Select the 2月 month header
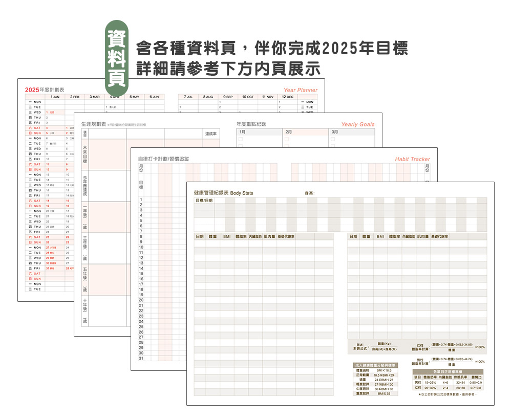The image size is (512, 420). tap(306, 132)
